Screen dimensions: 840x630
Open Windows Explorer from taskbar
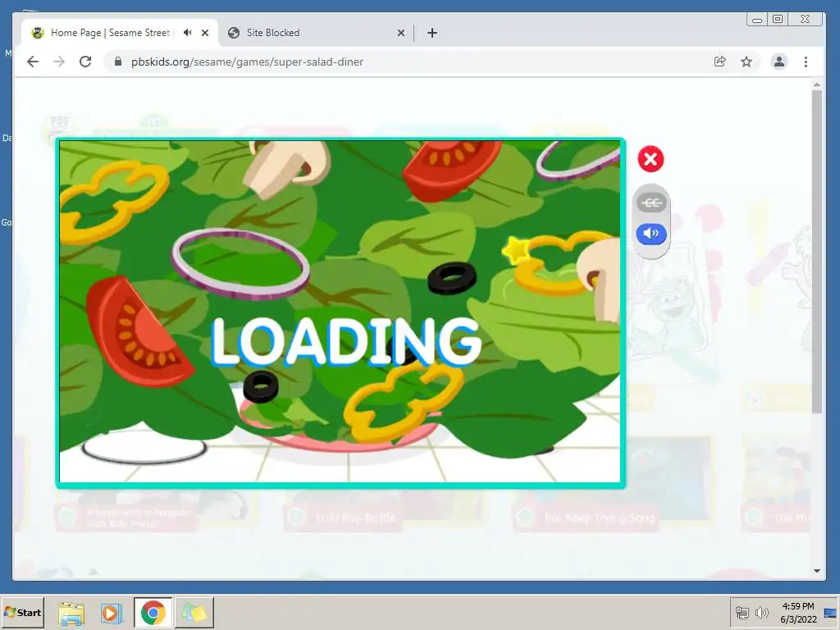(71, 613)
